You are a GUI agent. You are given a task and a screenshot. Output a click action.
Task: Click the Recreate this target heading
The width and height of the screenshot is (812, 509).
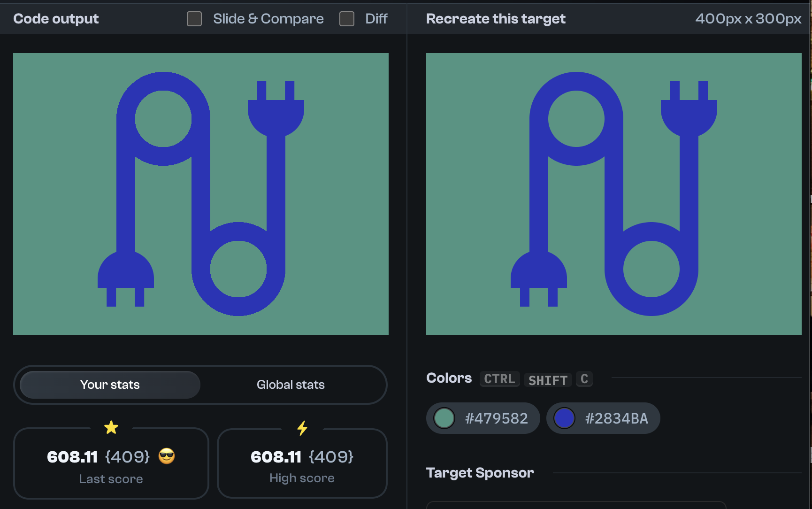pyautogui.click(x=496, y=19)
